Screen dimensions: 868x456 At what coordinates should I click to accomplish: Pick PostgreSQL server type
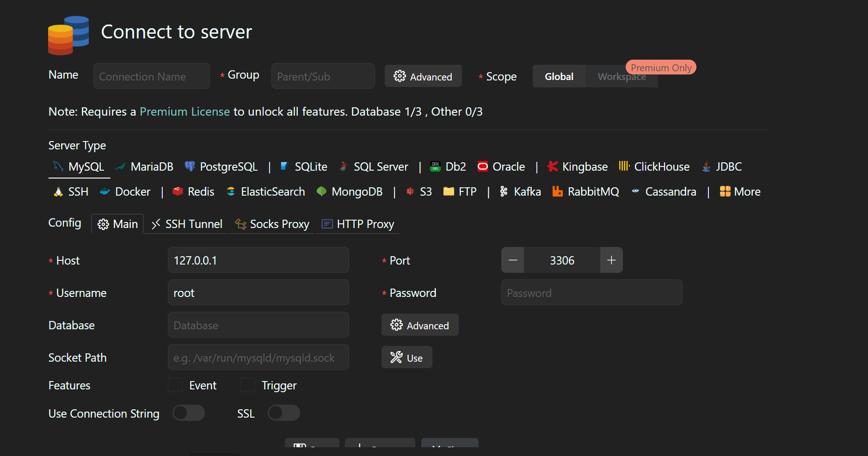(221, 167)
